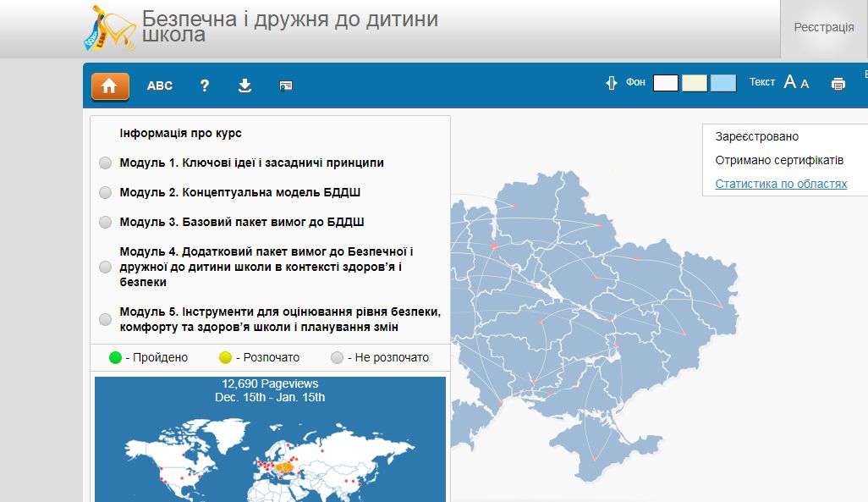Click status circle beside Модуль 3

tap(105, 222)
